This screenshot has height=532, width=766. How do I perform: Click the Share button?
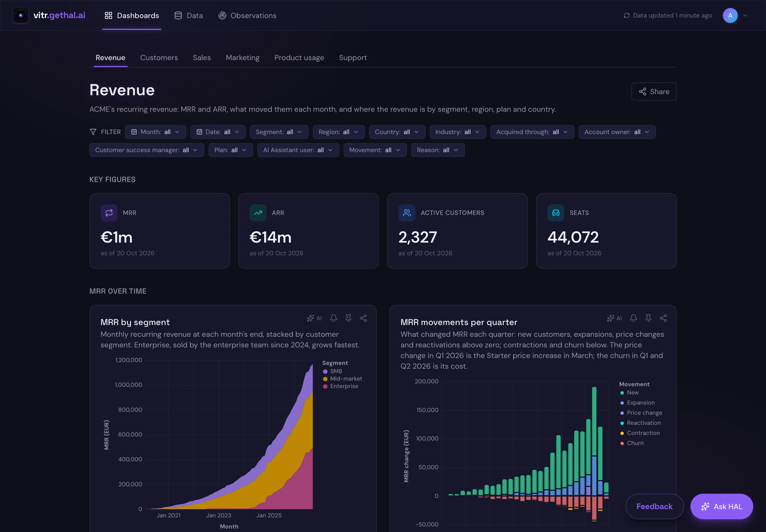click(654, 91)
